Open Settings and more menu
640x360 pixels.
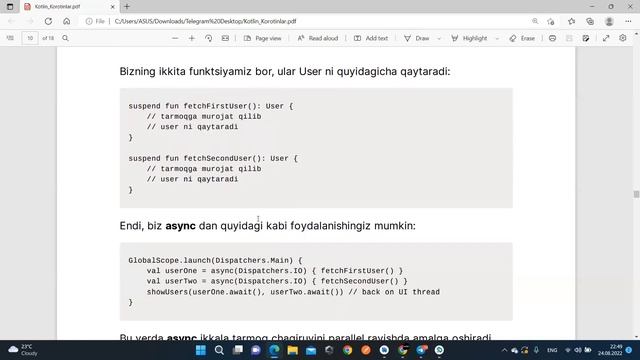628,21
